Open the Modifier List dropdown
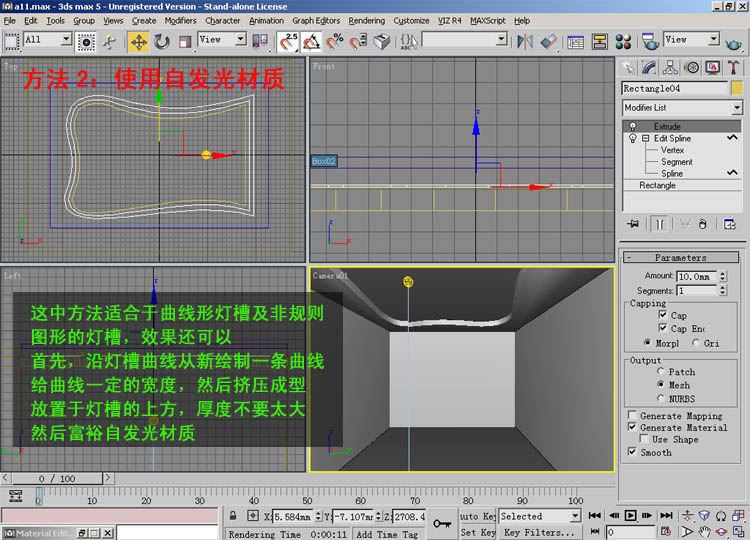Image resolution: width=750 pixels, height=540 pixels. (737, 107)
